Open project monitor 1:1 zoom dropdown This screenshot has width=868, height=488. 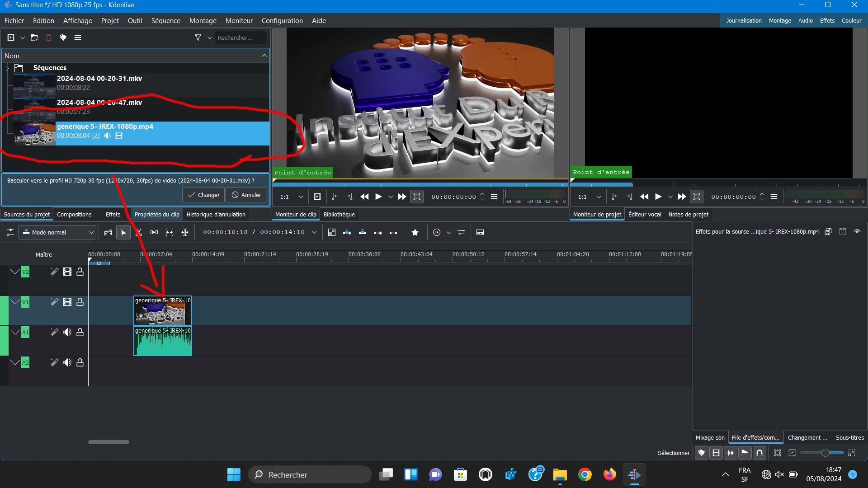[590, 197]
